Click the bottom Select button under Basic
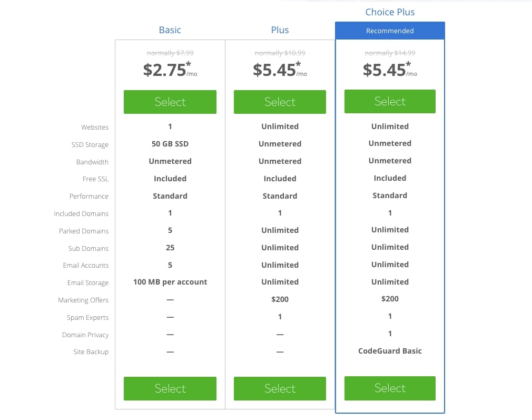The height and width of the screenshot is (420, 532). point(170,388)
